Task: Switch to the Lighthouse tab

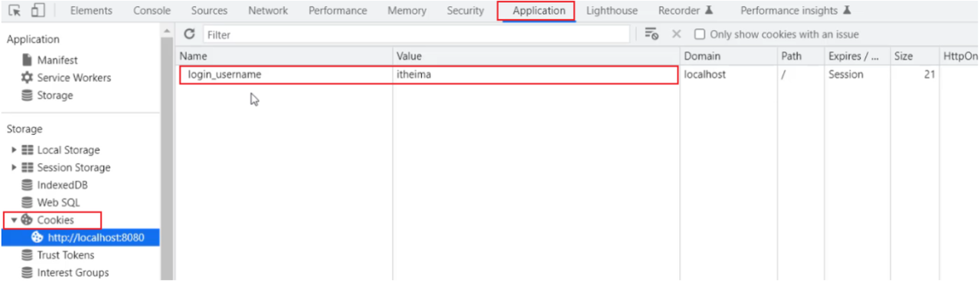Action: pyautogui.click(x=612, y=11)
